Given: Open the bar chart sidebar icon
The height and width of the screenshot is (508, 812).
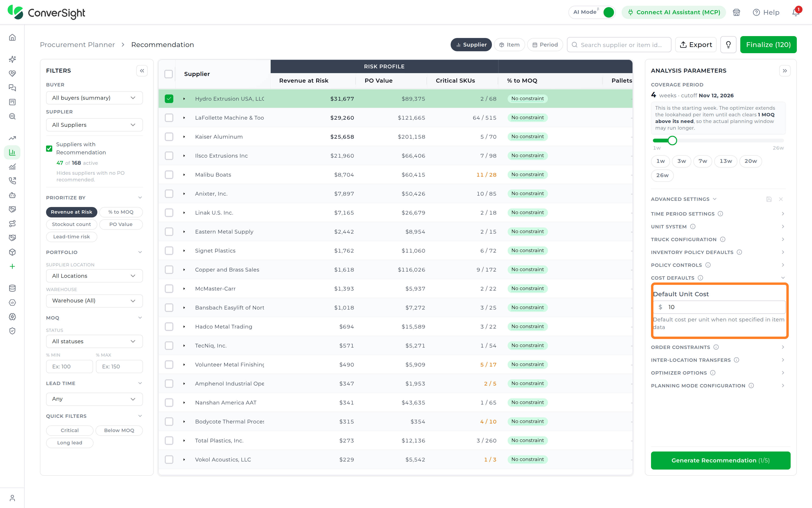Looking at the screenshot, I should point(12,153).
